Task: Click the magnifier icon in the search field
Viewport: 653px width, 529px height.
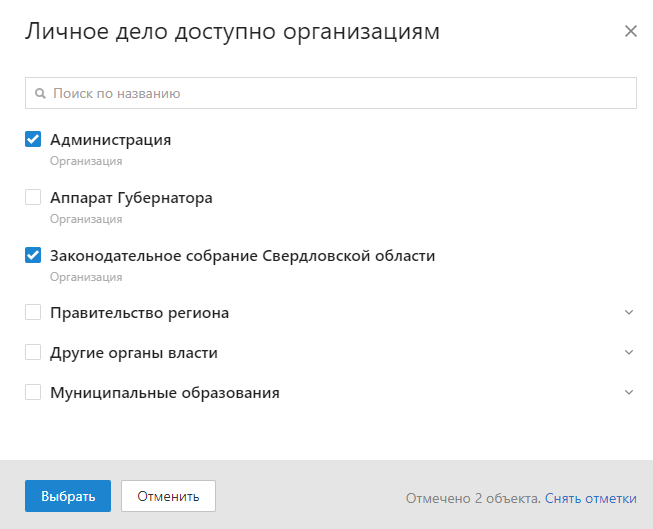Action: tap(40, 93)
